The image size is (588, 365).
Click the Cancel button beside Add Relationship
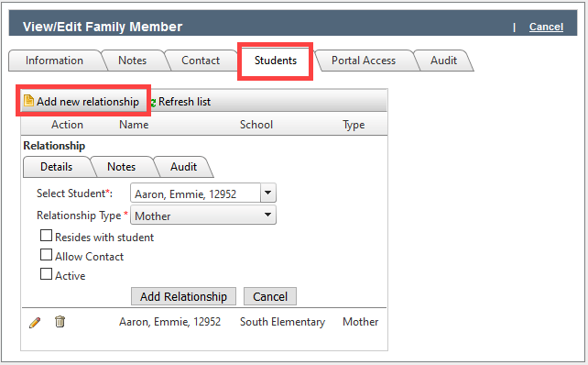point(270,296)
